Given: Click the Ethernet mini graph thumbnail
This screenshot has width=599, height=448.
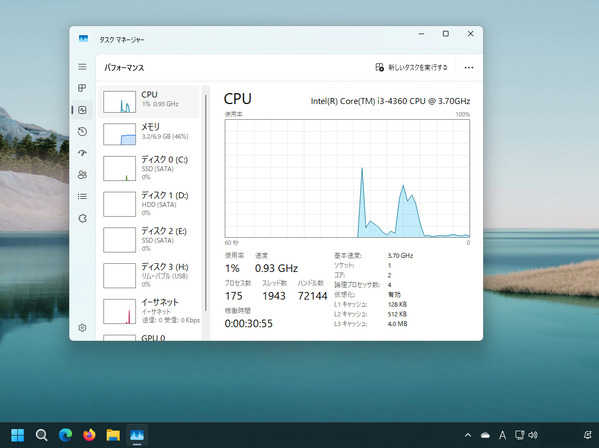Looking at the screenshot, I should (x=120, y=311).
